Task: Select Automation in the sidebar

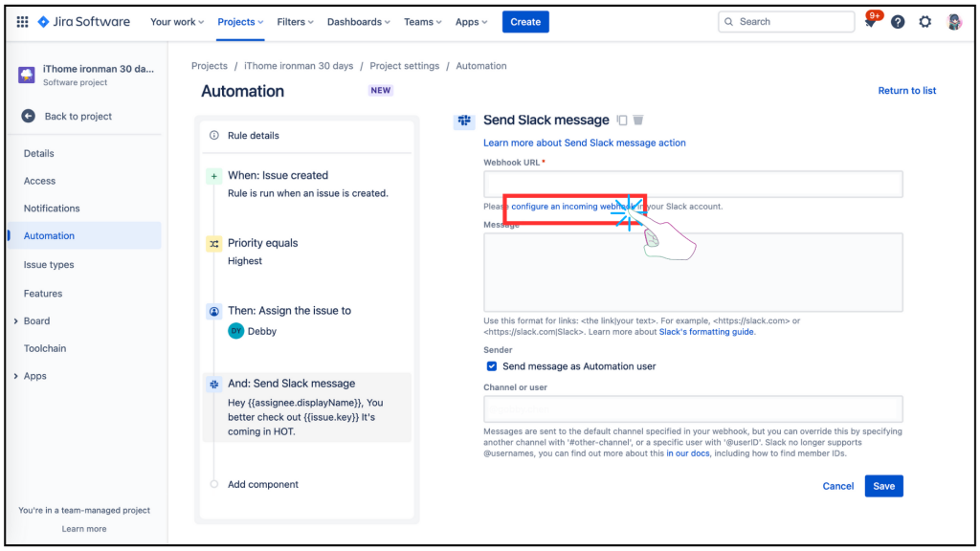Action: [84, 235]
